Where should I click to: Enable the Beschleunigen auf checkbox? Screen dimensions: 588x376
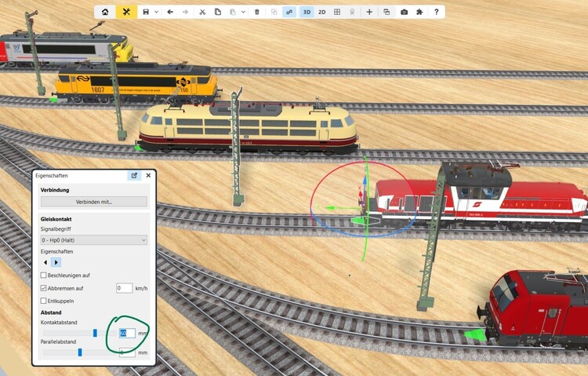click(43, 276)
